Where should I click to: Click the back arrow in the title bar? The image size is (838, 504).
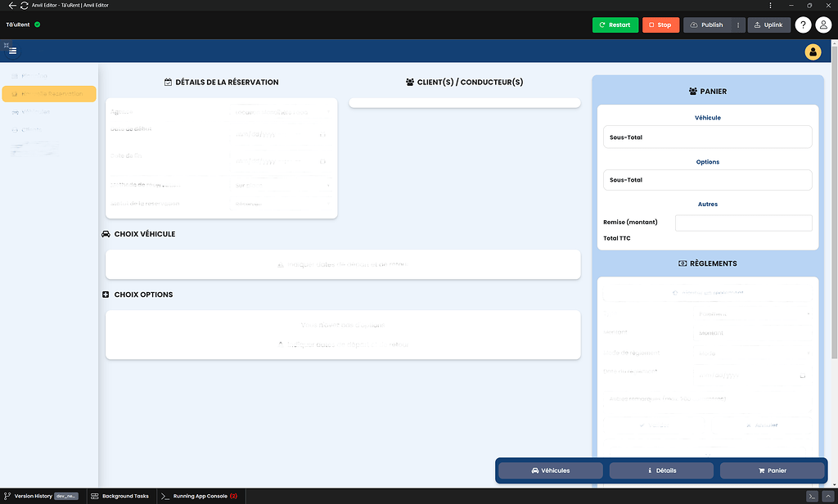(11, 5)
